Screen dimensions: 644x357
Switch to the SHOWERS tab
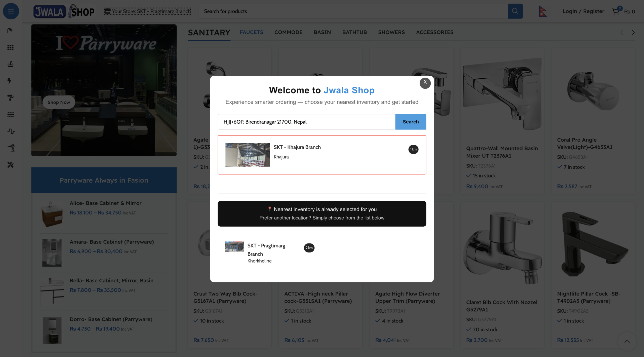tap(391, 32)
